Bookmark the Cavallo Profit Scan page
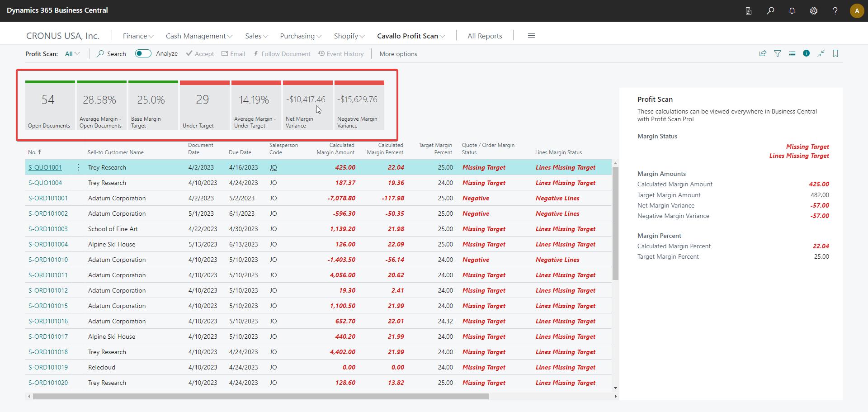Image resolution: width=868 pixels, height=412 pixels. [x=835, y=53]
